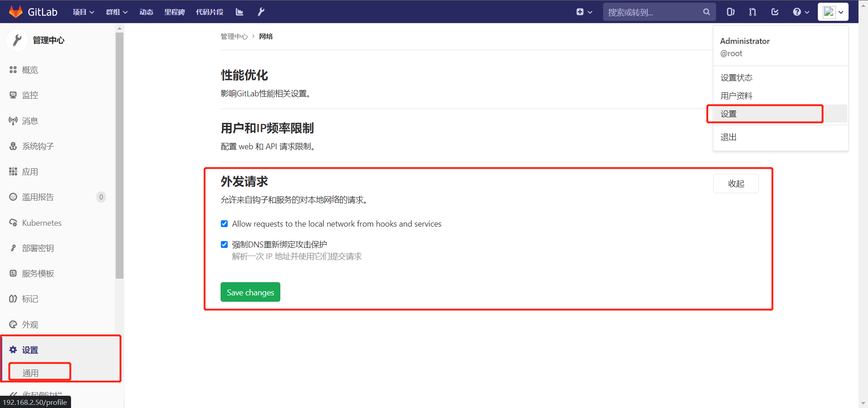Open the to-do list icon
The height and width of the screenshot is (408, 868).
(x=775, y=12)
